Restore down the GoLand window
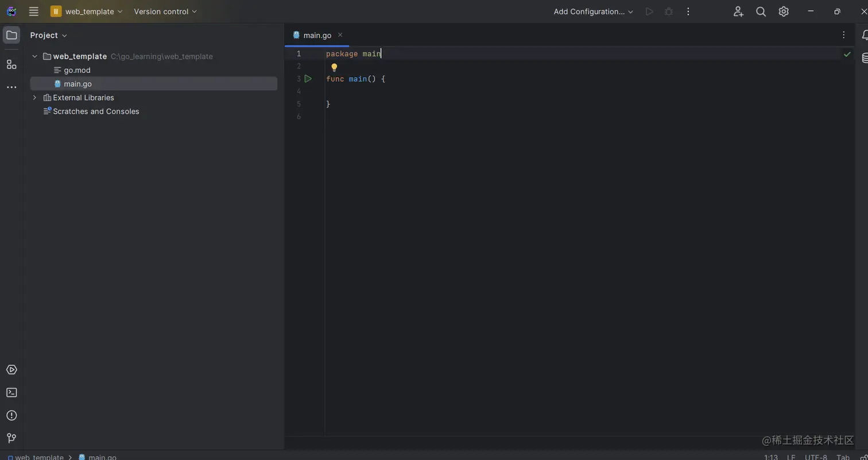 point(837,11)
